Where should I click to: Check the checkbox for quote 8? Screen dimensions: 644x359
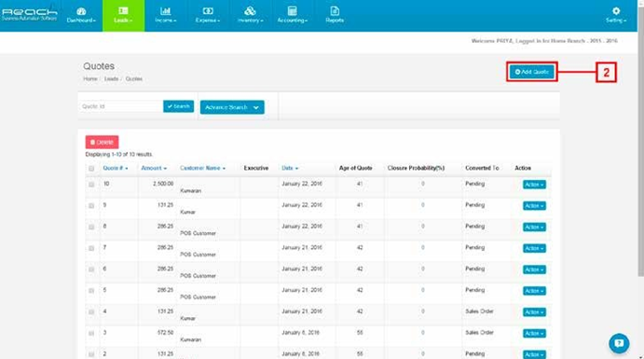click(x=91, y=228)
